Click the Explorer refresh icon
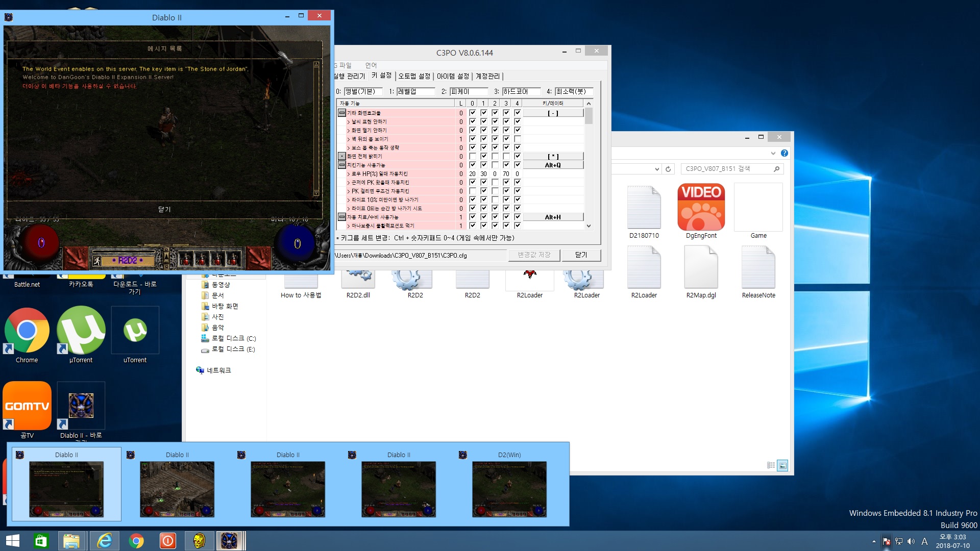The width and height of the screenshot is (980, 551). (x=668, y=169)
